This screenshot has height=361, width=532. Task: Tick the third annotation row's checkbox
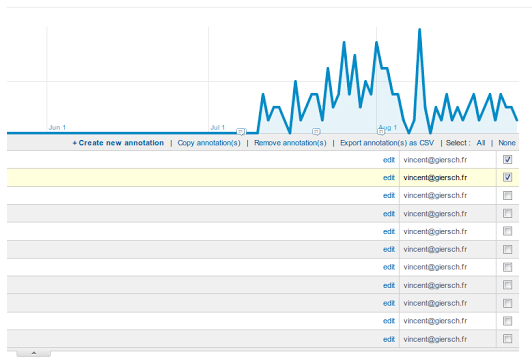[x=507, y=195]
